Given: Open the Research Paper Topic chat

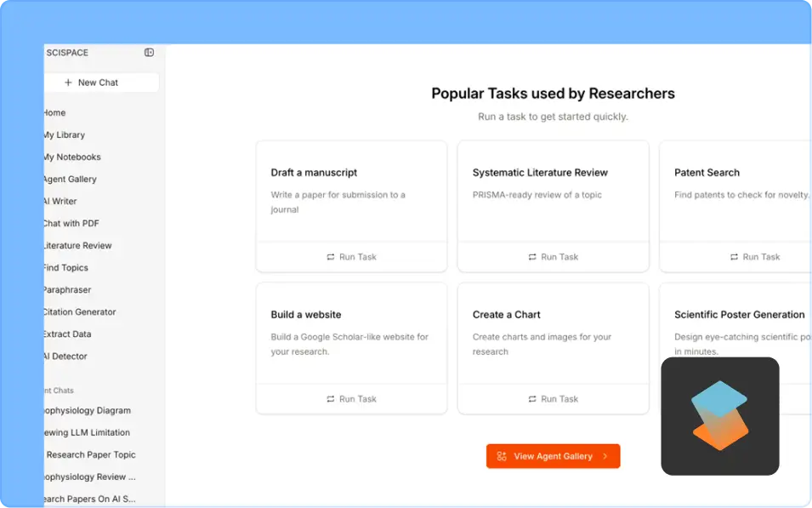Looking at the screenshot, I should [91, 454].
